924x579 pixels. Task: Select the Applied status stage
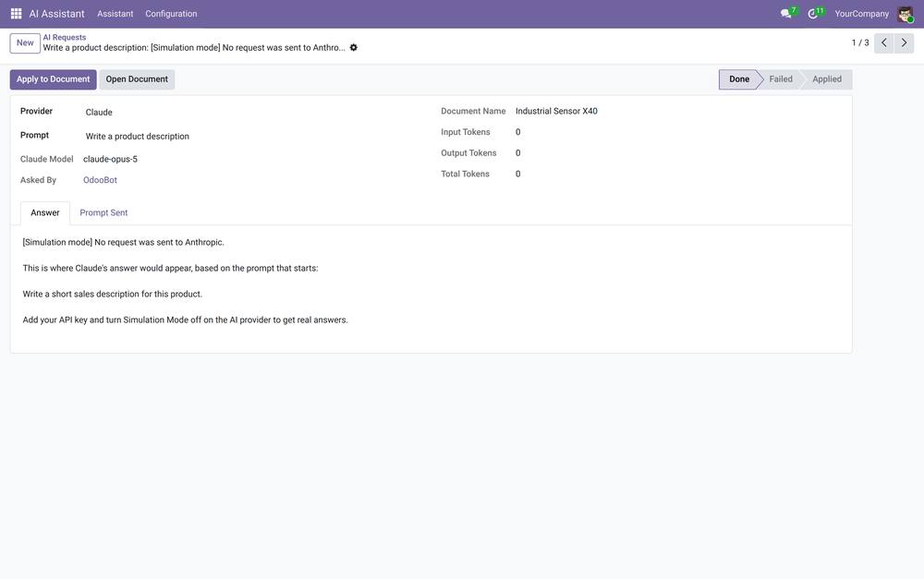click(827, 79)
